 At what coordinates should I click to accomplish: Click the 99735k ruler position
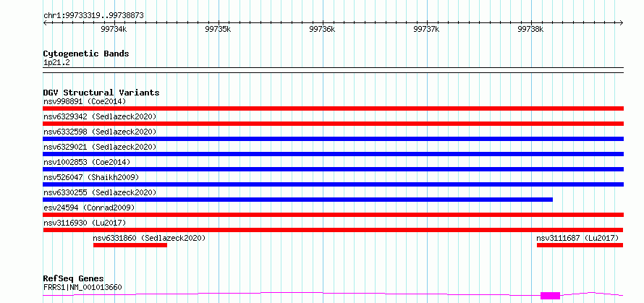(218, 29)
